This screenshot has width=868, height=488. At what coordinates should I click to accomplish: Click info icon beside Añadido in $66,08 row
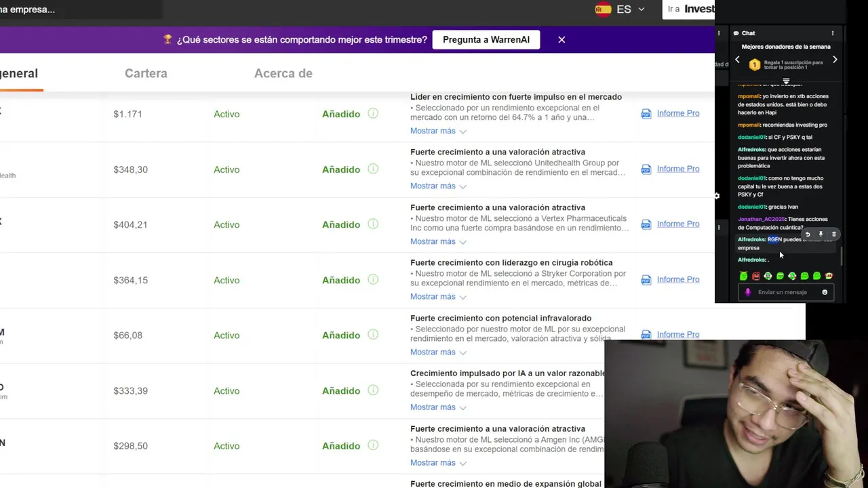[x=373, y=335]
